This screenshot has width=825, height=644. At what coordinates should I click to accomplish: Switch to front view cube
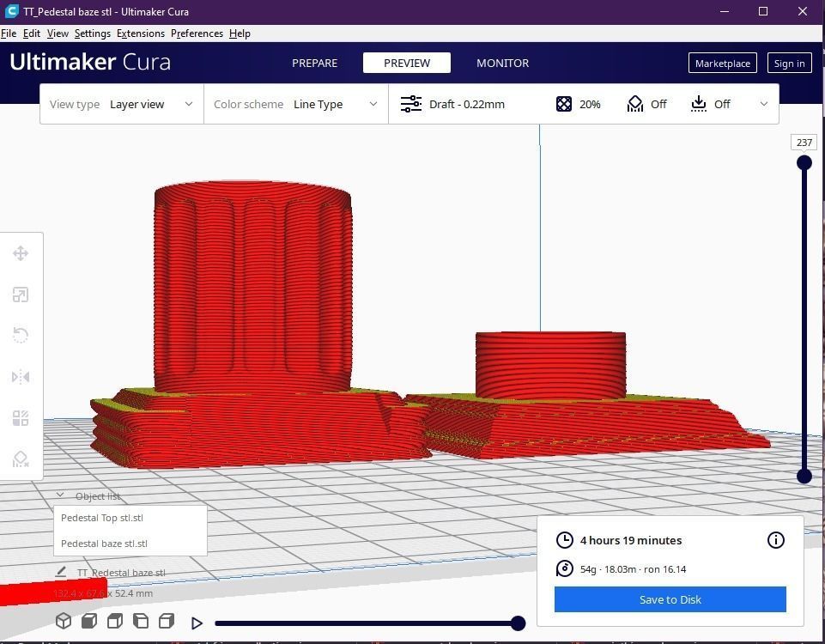pyautogui.click(x=89, y=622)
